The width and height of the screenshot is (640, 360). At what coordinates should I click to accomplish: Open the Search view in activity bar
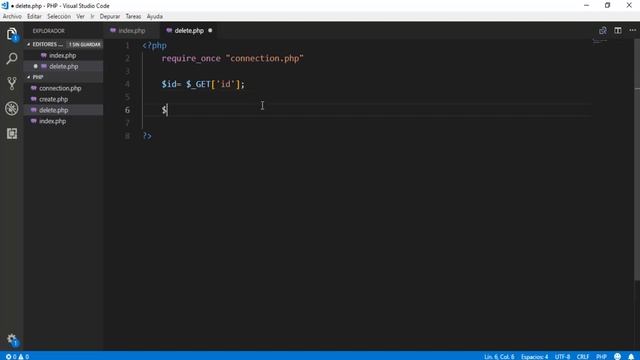[x=12, y=59]
